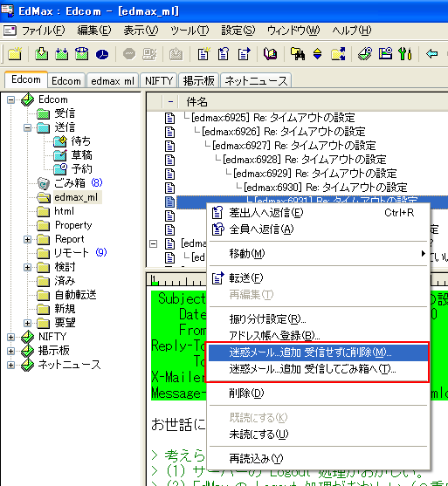The height and width of the screenshot is (486, 448).
Task: Expand the 検討 folder
Action: tap(28, 267)
